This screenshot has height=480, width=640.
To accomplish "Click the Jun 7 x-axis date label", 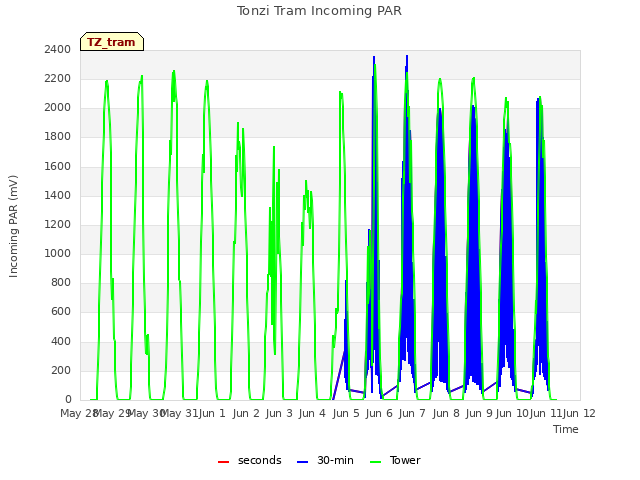I will [412, 413].
